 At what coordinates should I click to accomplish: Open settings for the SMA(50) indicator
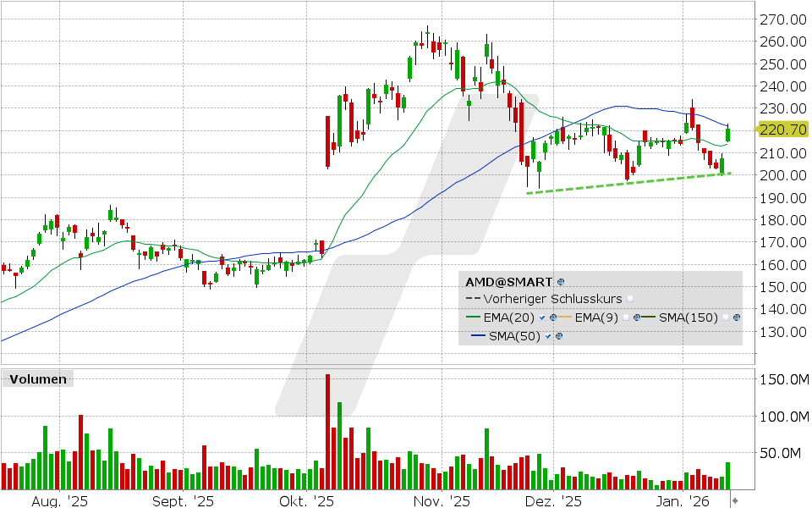pyautogui.click(x=558, y=335)
